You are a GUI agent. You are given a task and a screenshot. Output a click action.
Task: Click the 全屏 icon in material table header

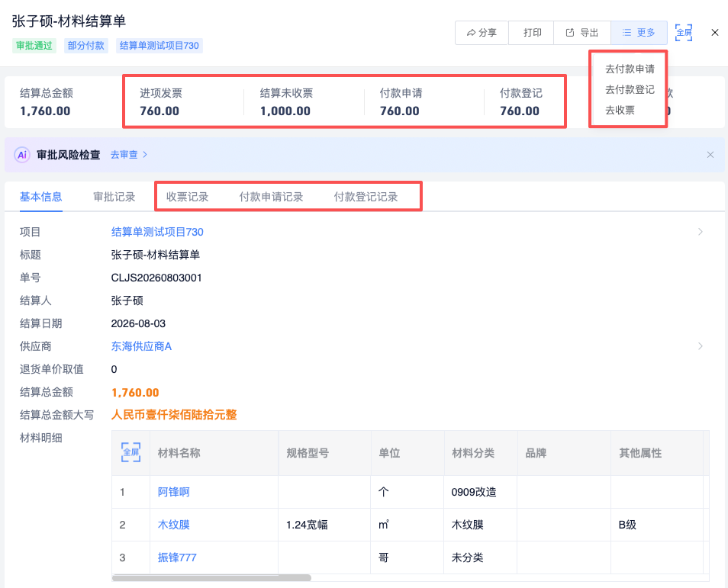click(131, 452)
